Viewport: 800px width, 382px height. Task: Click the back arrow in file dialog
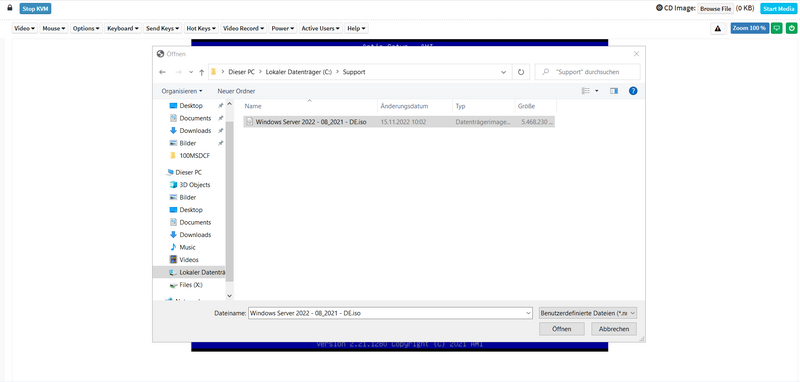point(163,72)
